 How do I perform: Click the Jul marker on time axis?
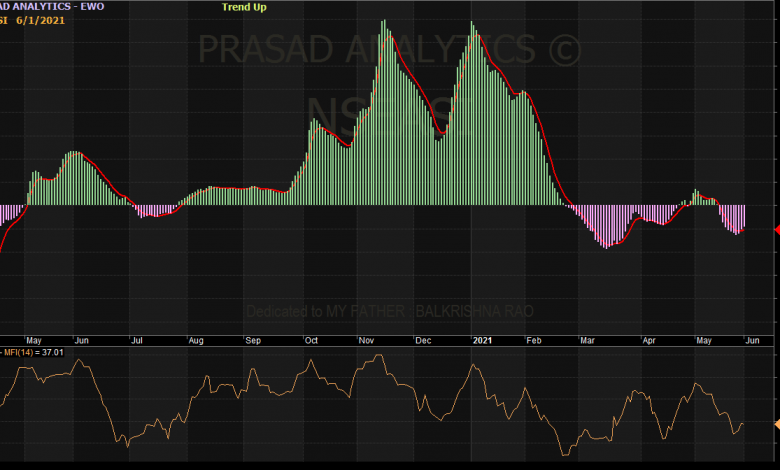[137, 341]
